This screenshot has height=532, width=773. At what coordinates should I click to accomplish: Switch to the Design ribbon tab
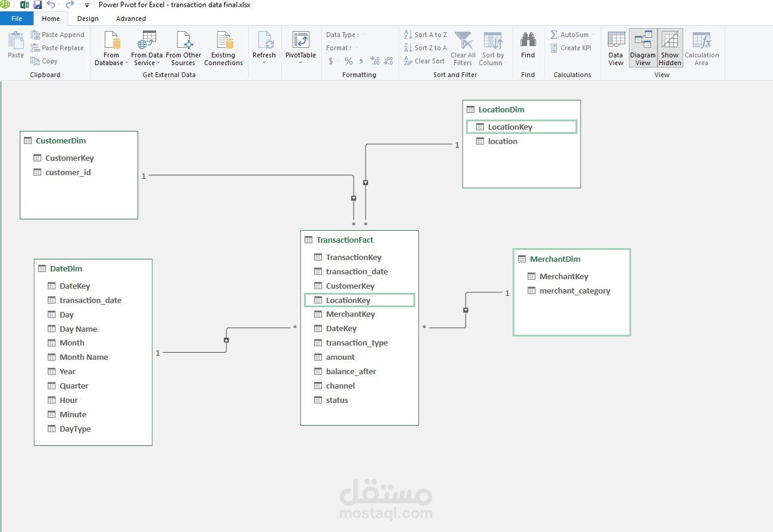87,19
